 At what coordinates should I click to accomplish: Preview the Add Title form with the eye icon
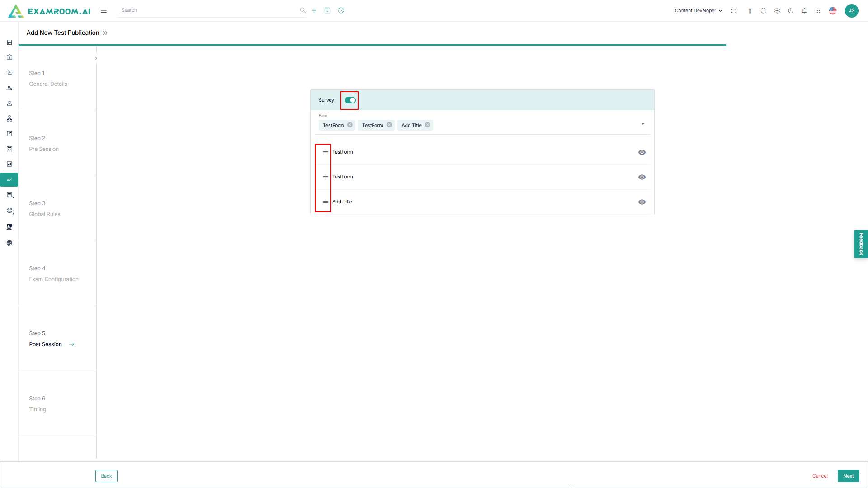click(642, 202)
